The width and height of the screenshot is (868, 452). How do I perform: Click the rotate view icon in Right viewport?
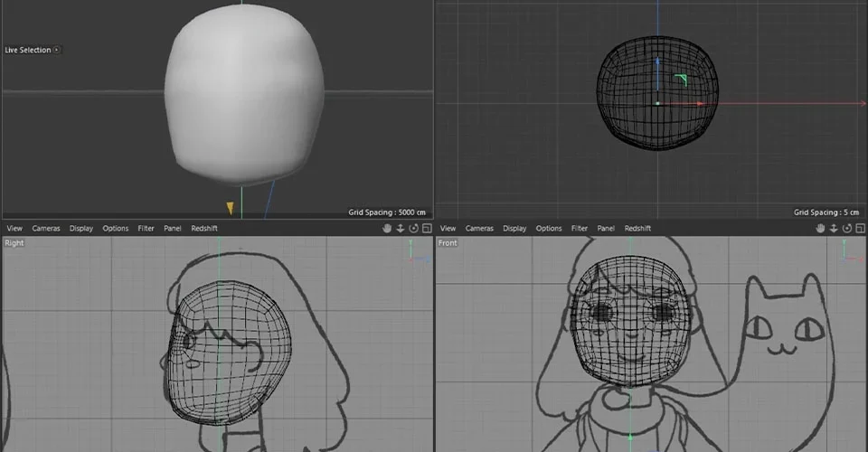pyautogui.click(x=413, y=228)
